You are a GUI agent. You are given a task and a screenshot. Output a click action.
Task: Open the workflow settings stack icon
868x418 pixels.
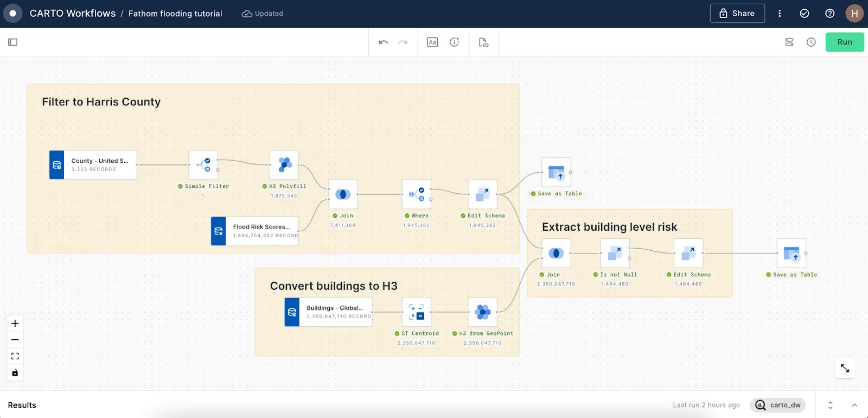[x=789, y=42]
